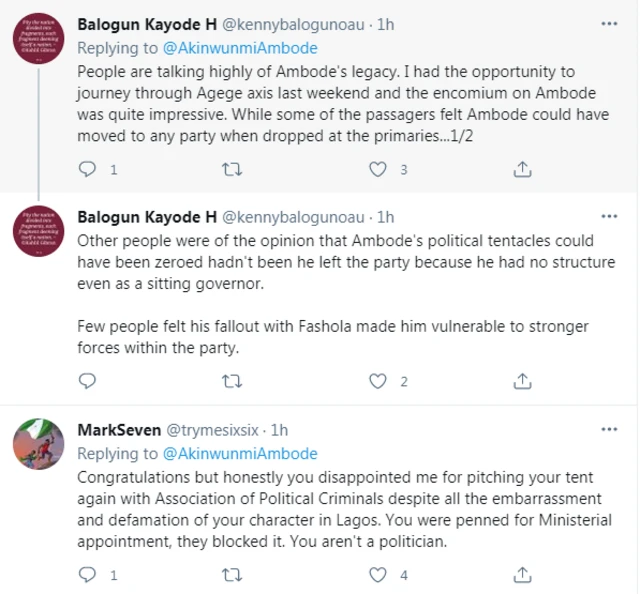Share MarkSeven's tweet
640x594 pixels.
pos(521,575)
